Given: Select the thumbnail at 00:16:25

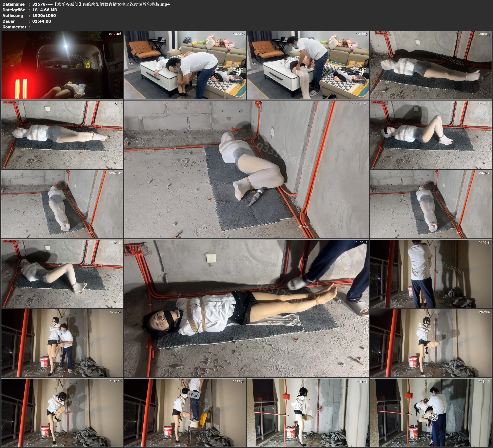Looking at the screenshot, I should coord(308,65).
